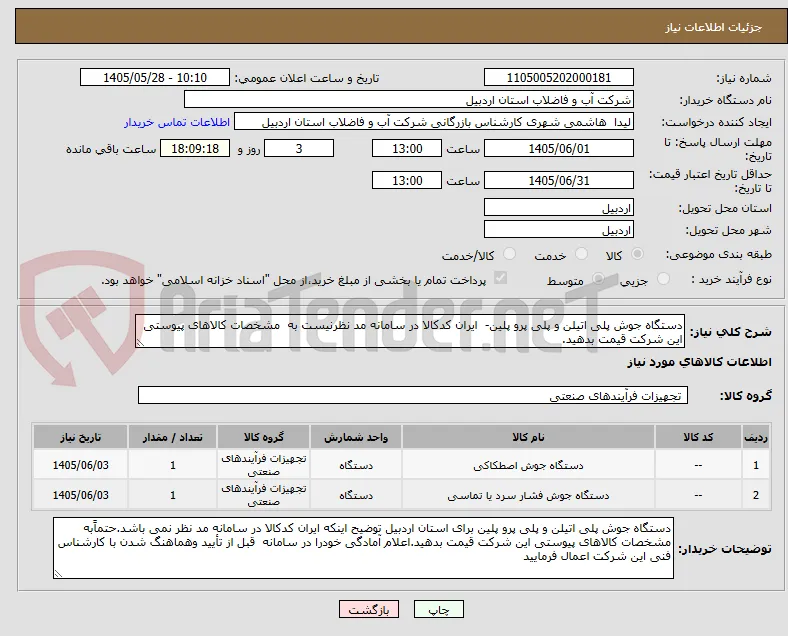Click the شماره نیاز field 1105005202000181
This screenshot has height=636, width=788.
pos(558,78)
